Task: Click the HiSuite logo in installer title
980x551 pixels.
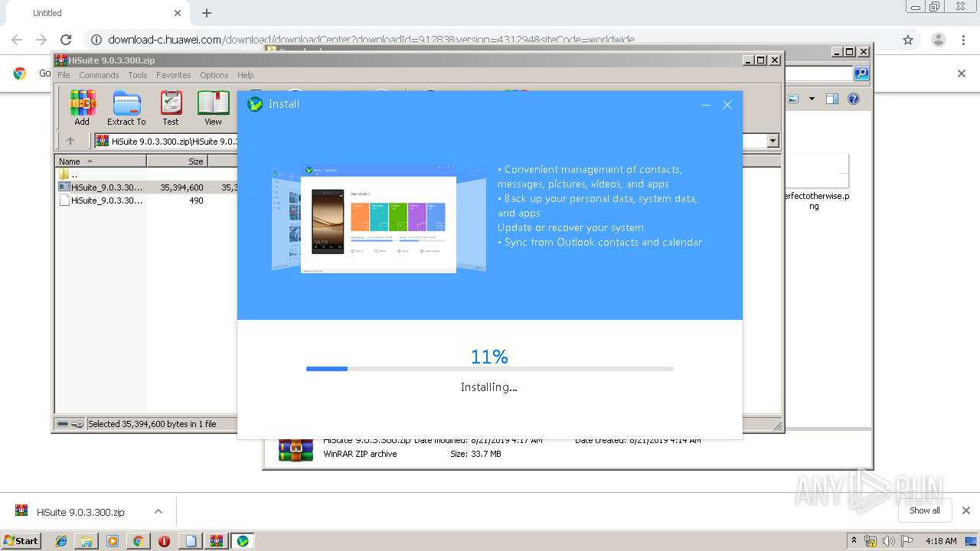Action: coord(255,104)
